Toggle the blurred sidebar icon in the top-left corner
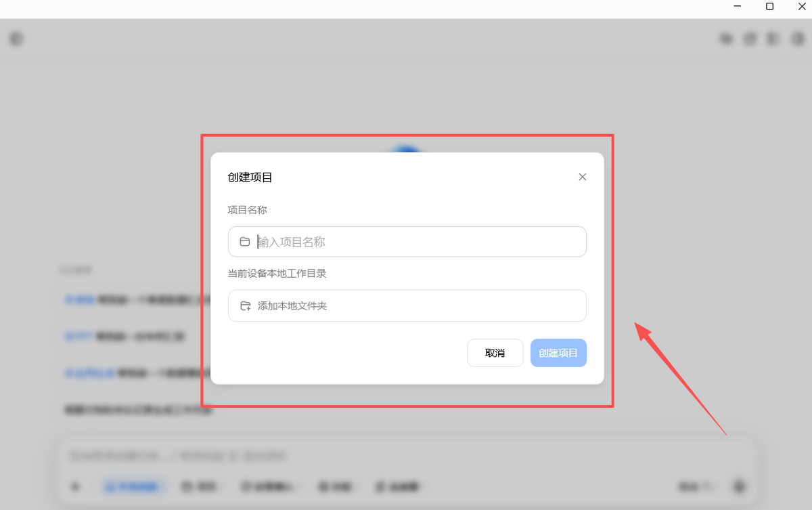812x510 pixels. pyautogui.click(x=16, y=39)
